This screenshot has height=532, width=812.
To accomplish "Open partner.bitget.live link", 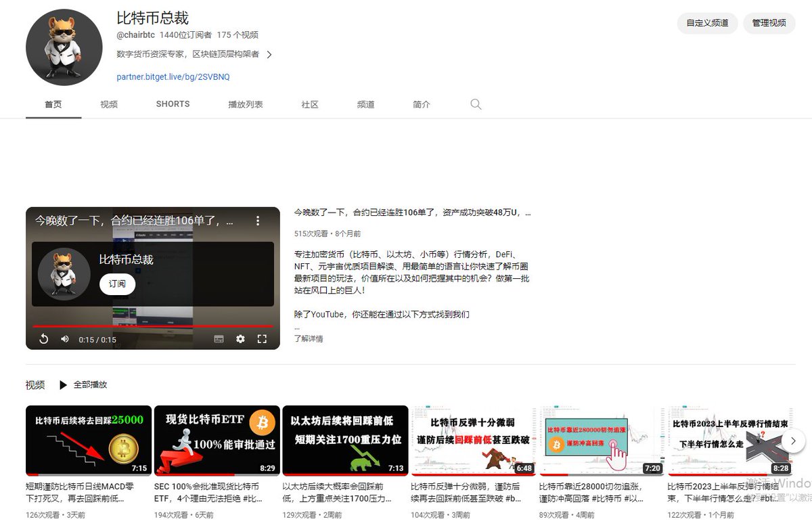I will coord(173,77).
